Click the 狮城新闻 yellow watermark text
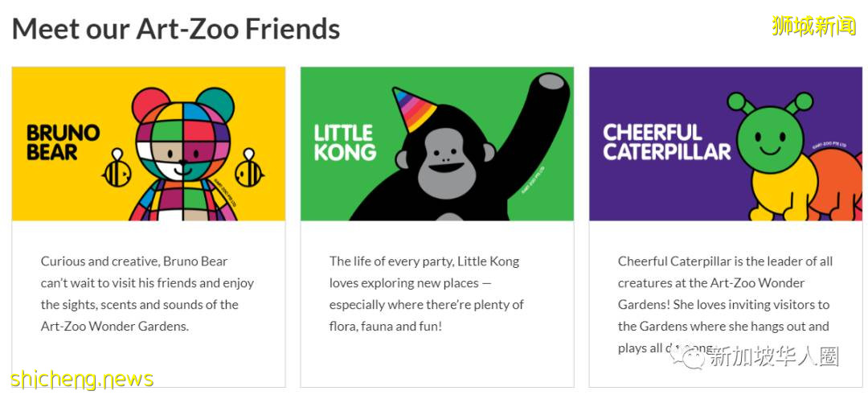Screen dimensions: 868x395 coord(813,26)
